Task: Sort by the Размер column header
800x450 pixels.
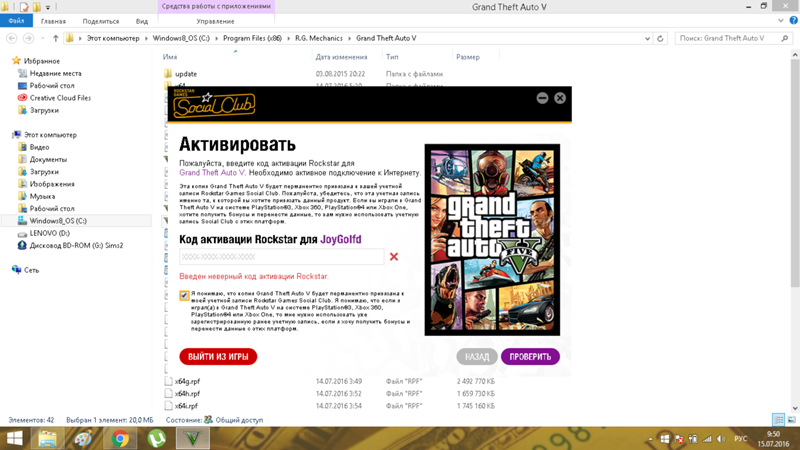Action: (x=468, y=57)
